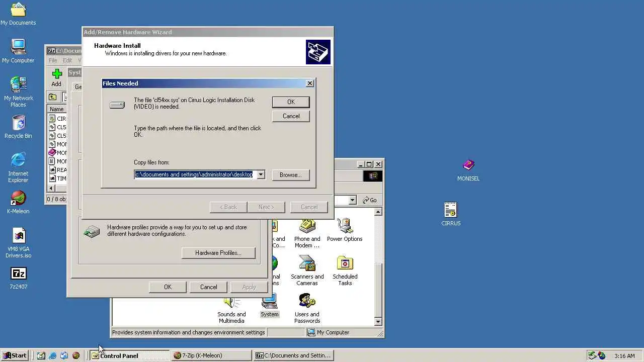Click My Computer in Control Panel status bar
The width and height of the screenshot is (644, 362).
point(329,332)
